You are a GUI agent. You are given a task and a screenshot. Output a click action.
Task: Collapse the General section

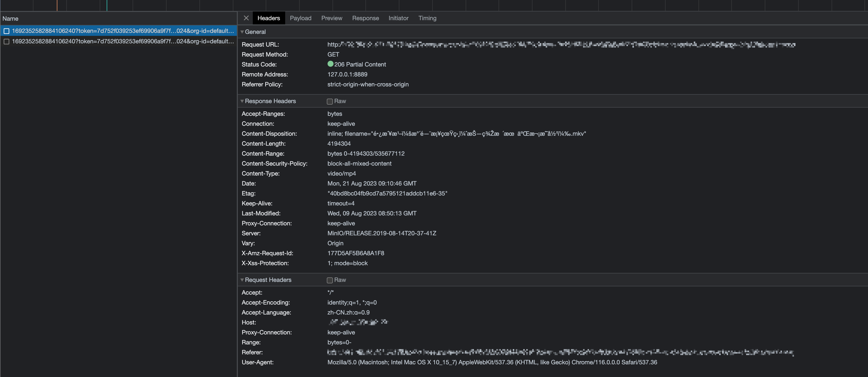(242, 32)
